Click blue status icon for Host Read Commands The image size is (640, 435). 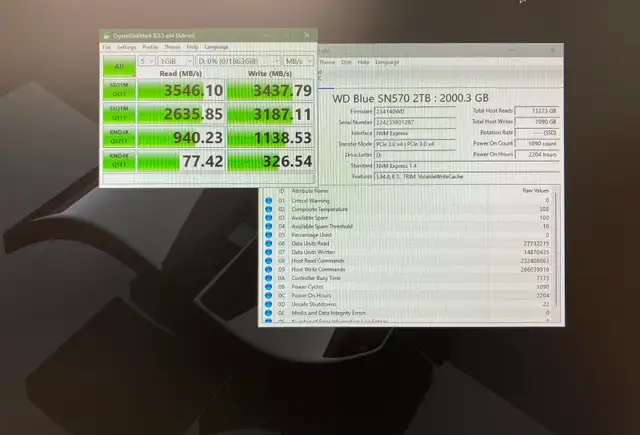(269, 261)
